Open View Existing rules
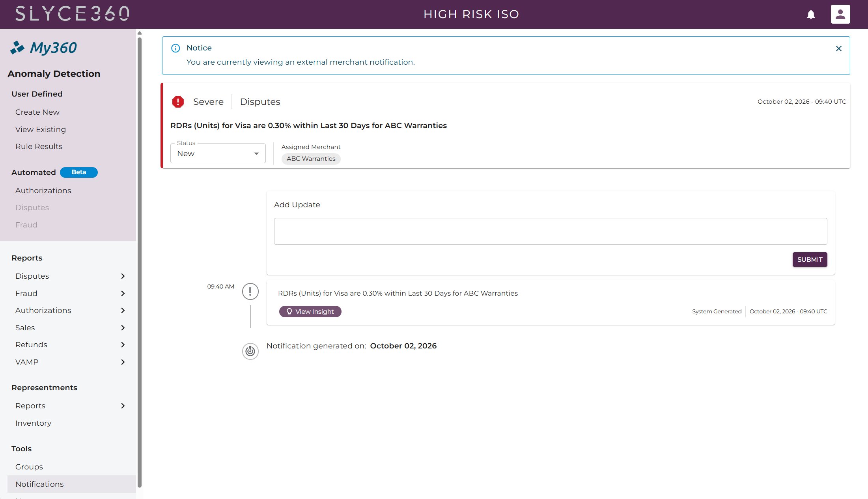 [41, 129]
